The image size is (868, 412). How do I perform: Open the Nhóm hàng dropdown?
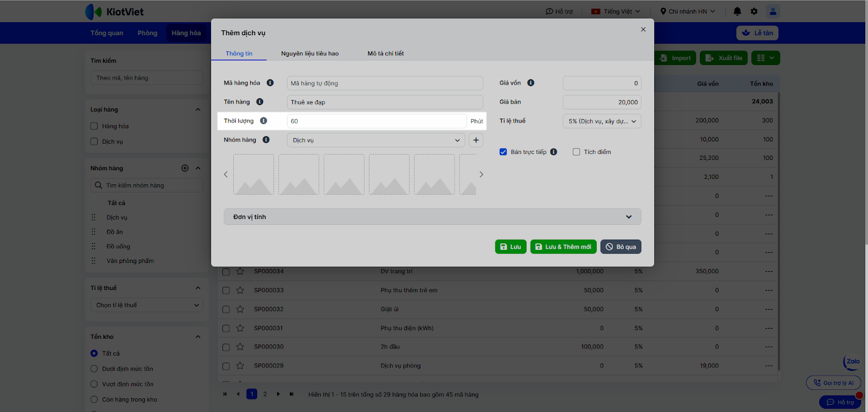click(x=375, y=140)
